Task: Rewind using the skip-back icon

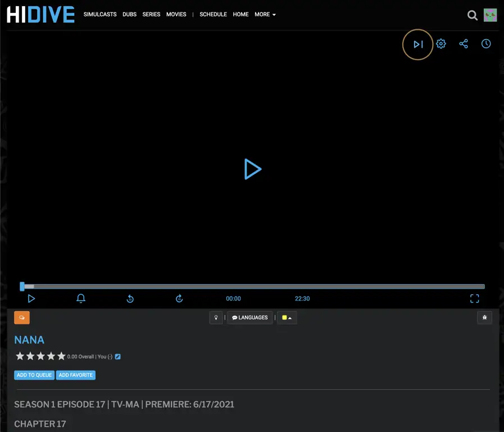Action: (x=130, y=299)
